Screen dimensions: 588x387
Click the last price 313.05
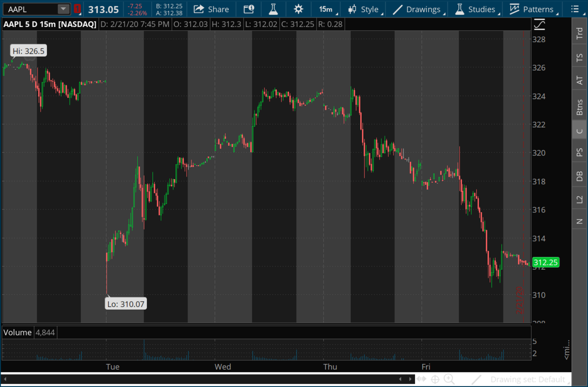pyautogui.click(x=103, y=9)
